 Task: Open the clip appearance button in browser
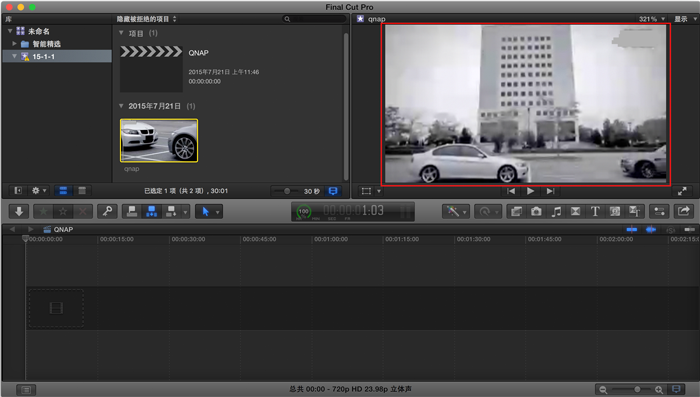[333, 191]
